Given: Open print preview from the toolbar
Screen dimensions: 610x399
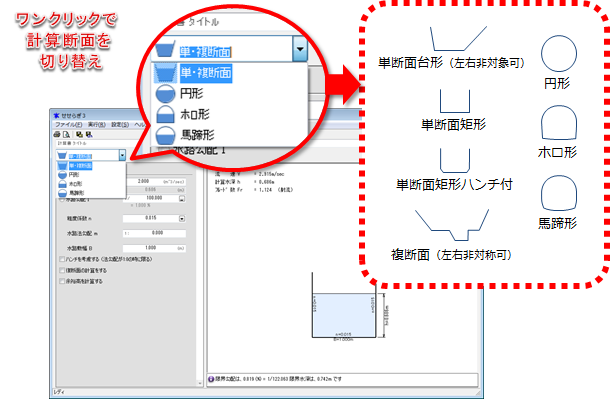Looking at the screenshot, I should pyautogui.click(x=67, y=135).
